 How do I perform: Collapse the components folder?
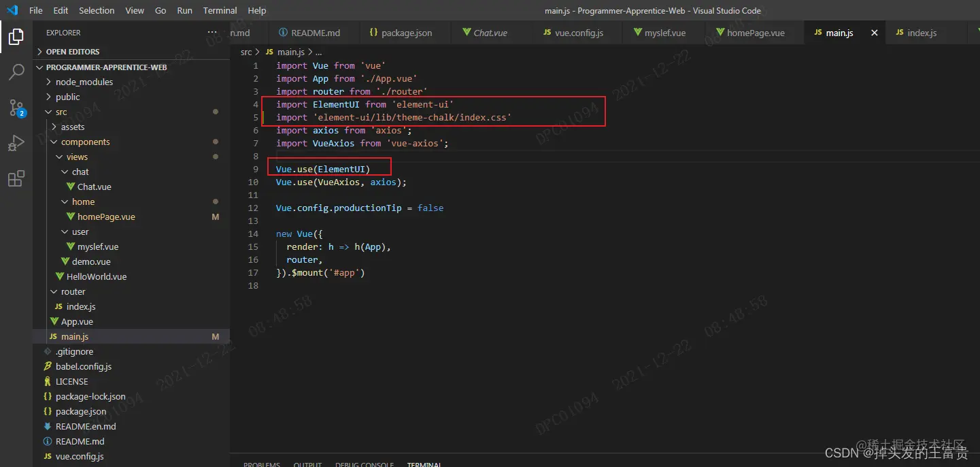[x=54, y=142]
